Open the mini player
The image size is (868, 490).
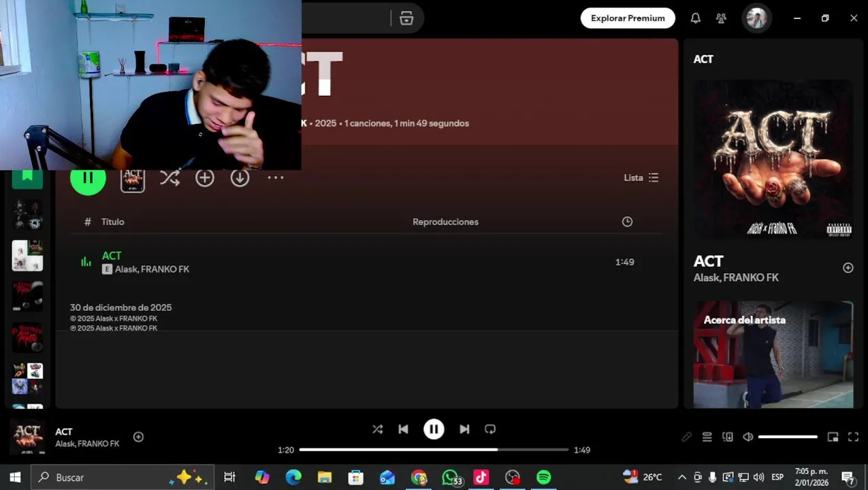click(833, 437)
